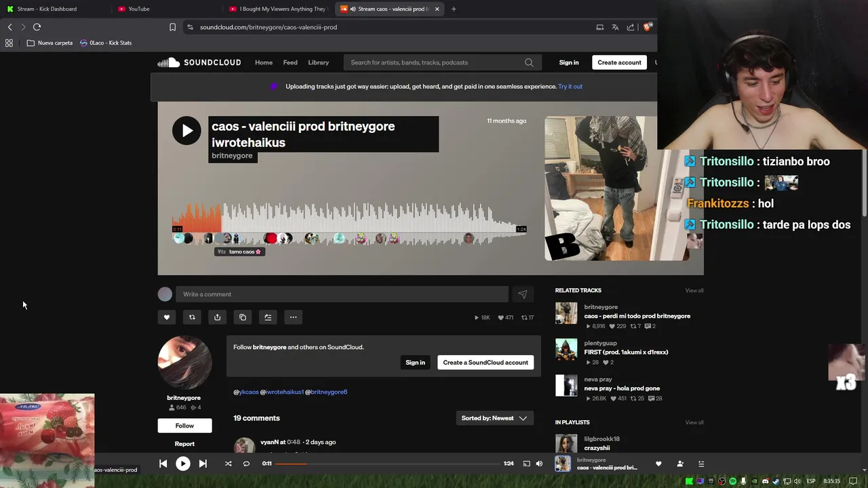The image size is (868, 488).
Task: Open the Sorted by: Newest dropdown
Action: click(x=494, y=418)
